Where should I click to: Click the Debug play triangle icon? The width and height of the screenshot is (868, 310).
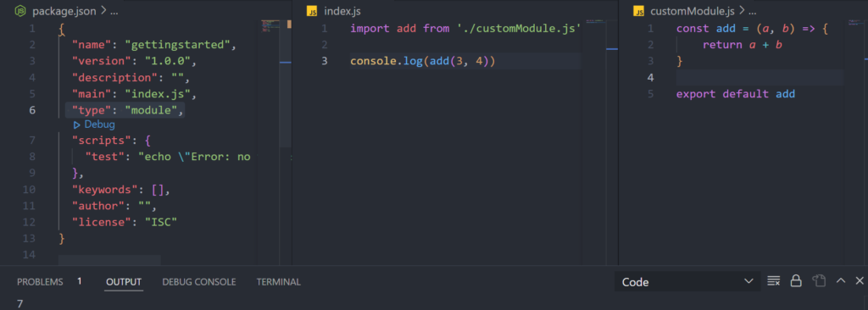point(77,125)
